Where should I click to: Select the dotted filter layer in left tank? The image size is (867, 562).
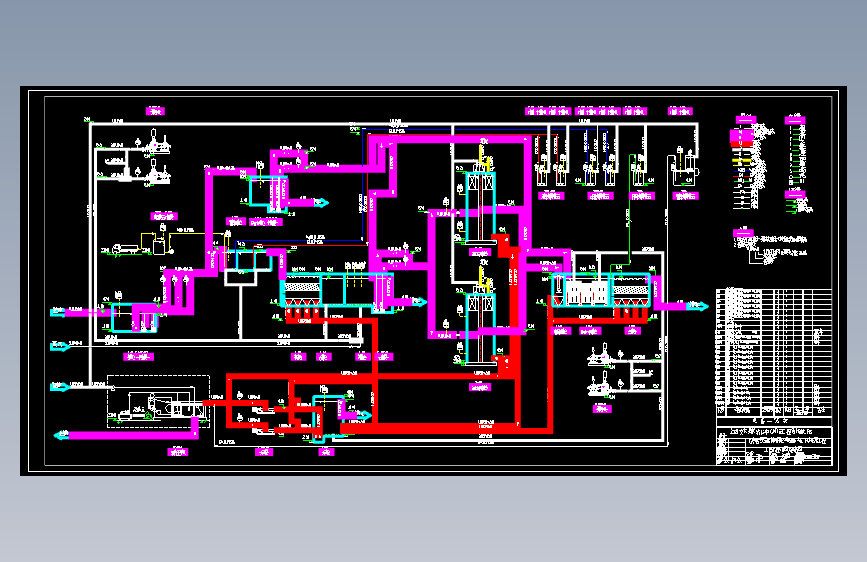302,287
